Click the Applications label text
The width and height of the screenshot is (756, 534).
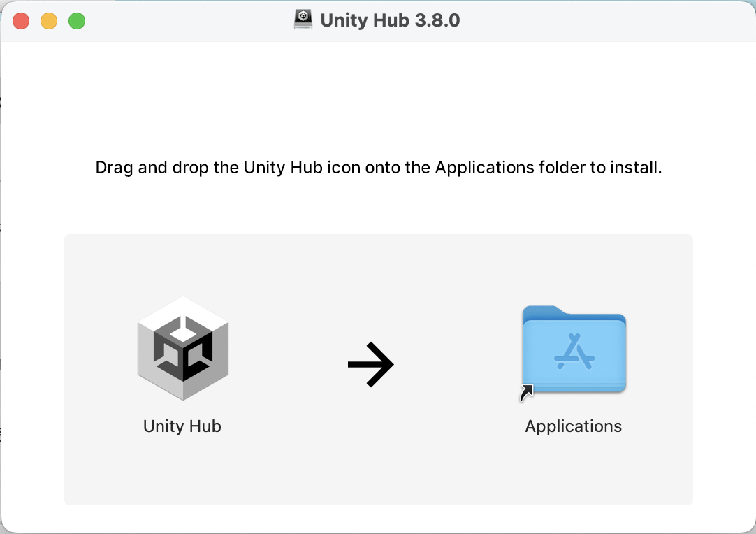[573, 426]
